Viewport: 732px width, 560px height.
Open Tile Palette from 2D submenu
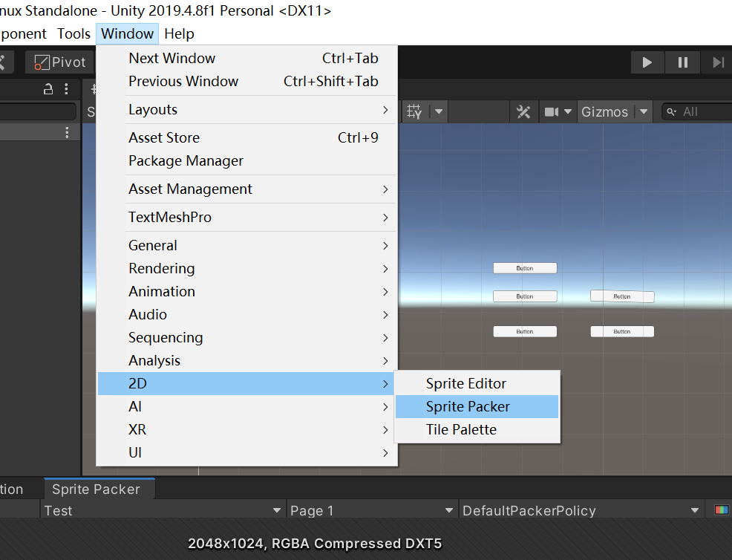[477, 430]
